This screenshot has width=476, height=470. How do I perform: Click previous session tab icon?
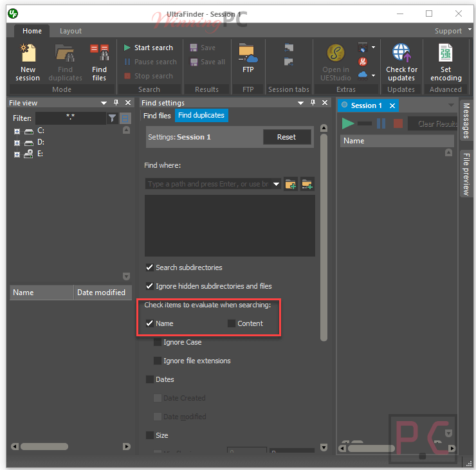coord(289,48)
